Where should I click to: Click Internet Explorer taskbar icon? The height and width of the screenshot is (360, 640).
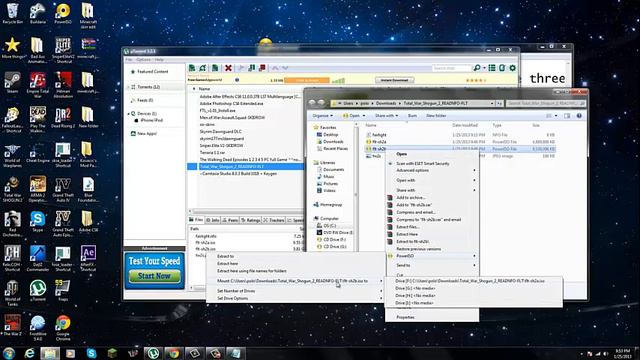pos(29,353)
